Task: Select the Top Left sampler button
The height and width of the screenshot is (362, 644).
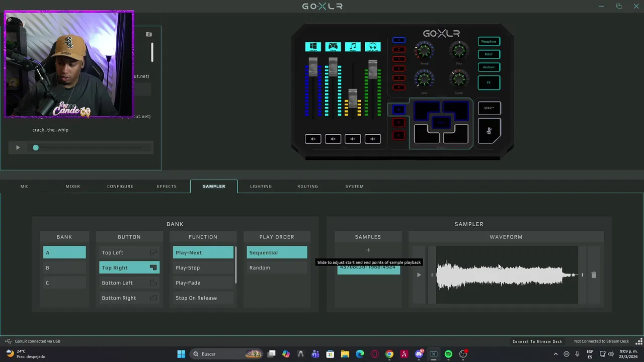Action: [x=129, y=252]
